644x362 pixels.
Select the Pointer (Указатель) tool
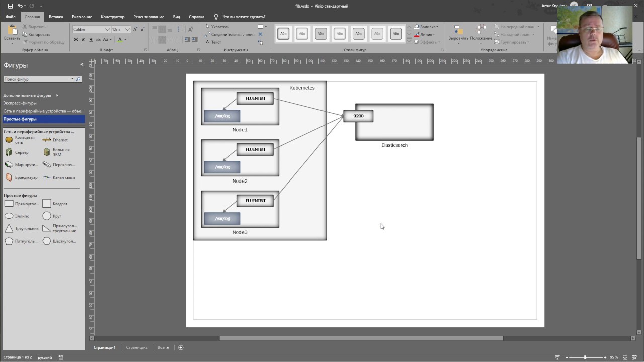217,27
